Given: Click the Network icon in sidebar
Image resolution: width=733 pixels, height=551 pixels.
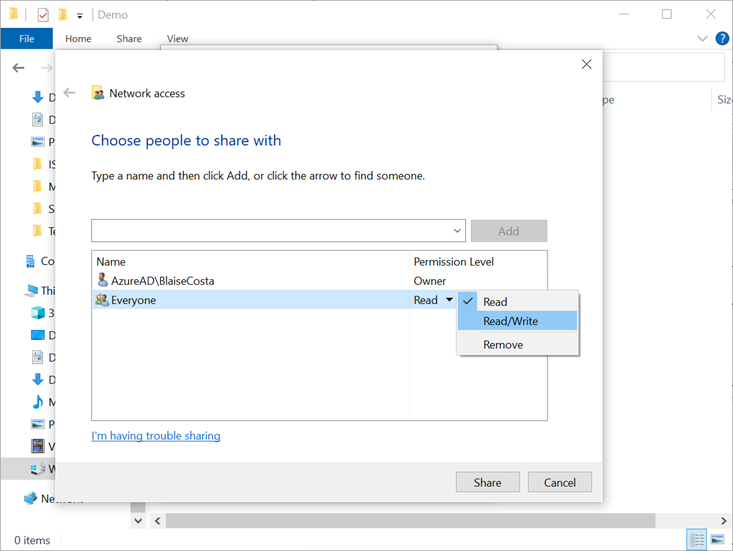Looking at the screenshot, I should [x=30, y=498].
